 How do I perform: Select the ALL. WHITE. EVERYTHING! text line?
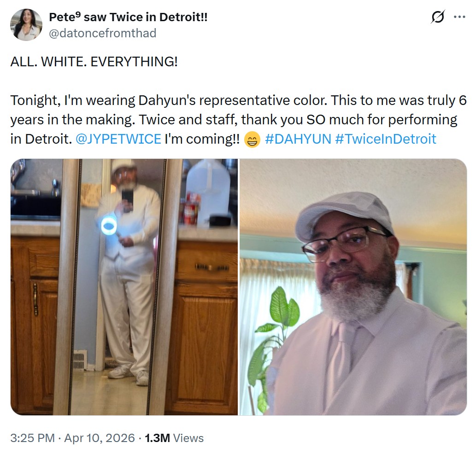(94, 62)
